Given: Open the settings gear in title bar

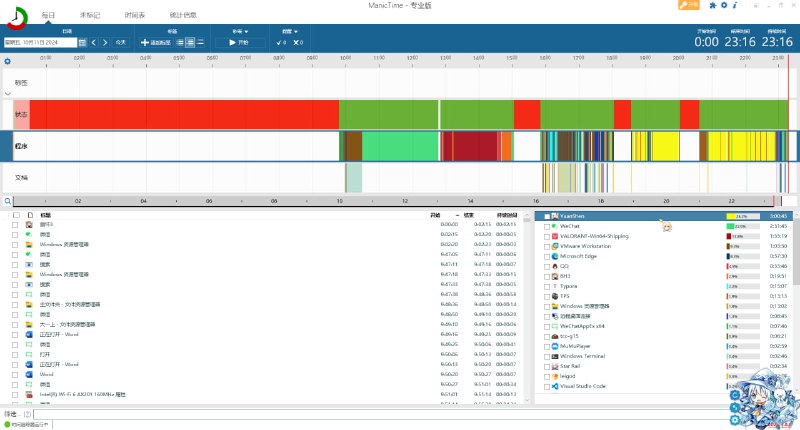Looking at the screenshot, I should click(x=723, y=5).
